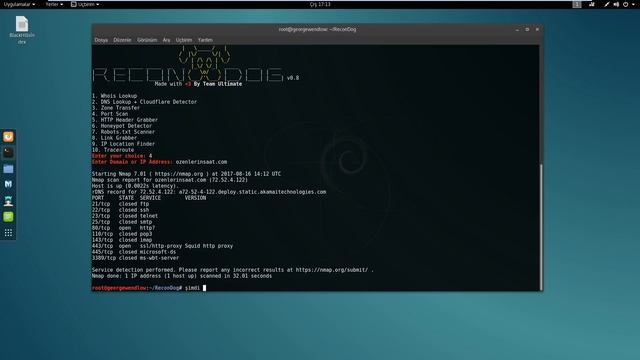640x360 pixels.
Task: Maximize the terminal window
Action: tap(527, 29)
